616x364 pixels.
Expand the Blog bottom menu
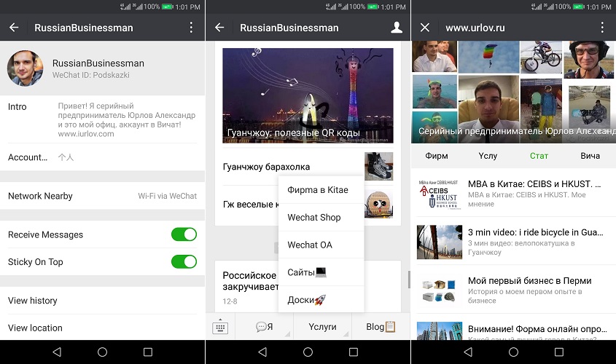[x=380, y=327]
